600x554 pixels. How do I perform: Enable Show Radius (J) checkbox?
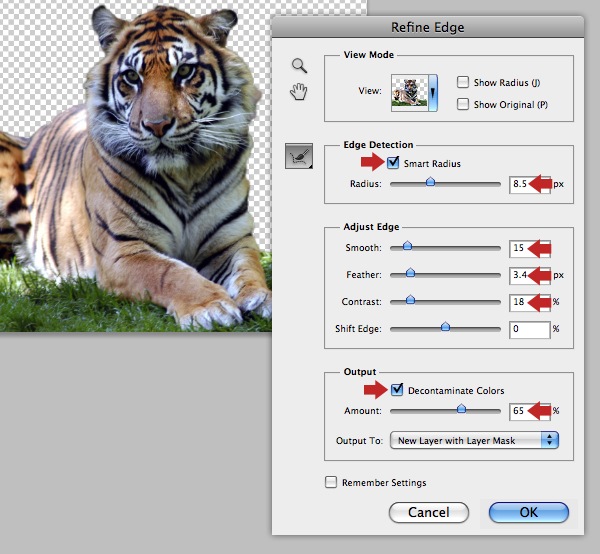pyautogui.click(x=463, y=82)
